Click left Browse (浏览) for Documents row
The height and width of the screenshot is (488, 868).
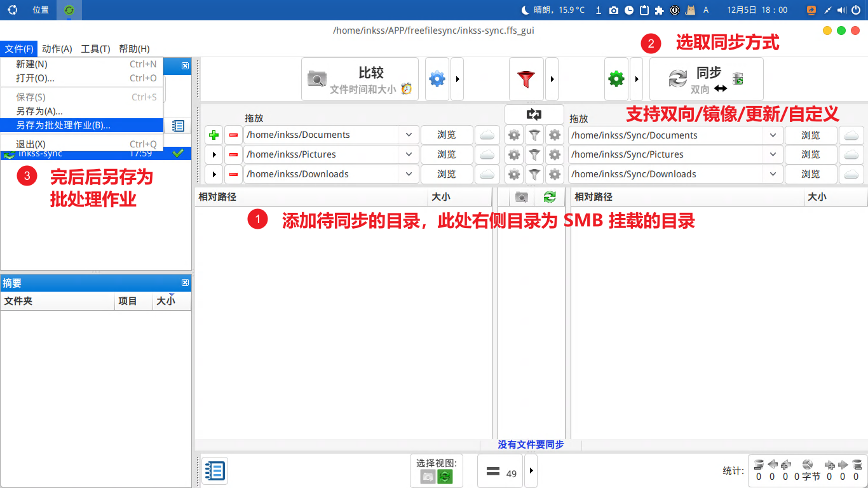point(447,135)
